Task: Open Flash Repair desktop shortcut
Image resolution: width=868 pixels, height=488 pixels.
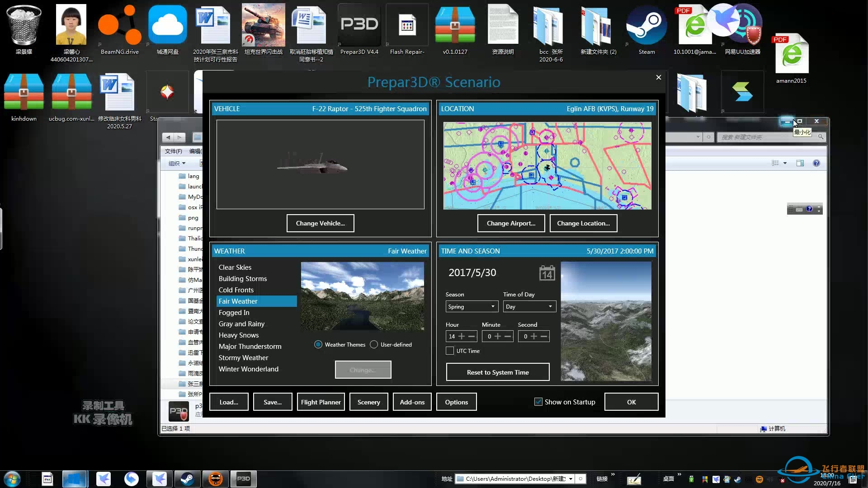Action: [x=407, y=29]
